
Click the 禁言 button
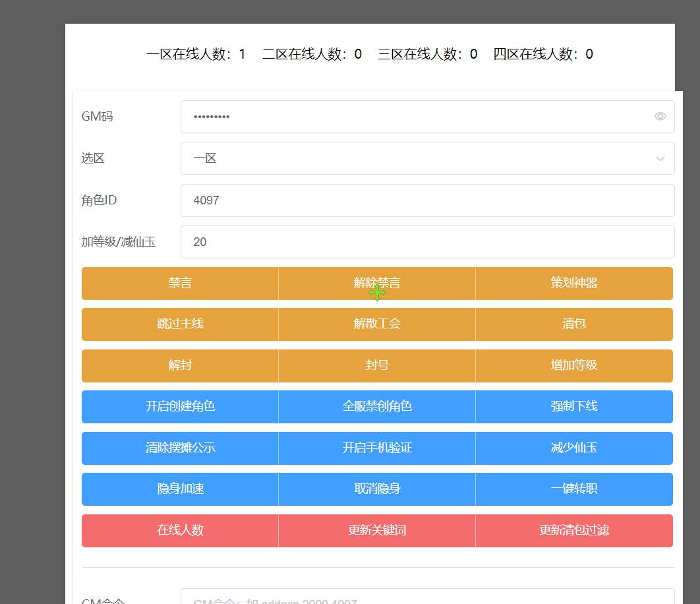pyautogui.click(x=180, y=284)
